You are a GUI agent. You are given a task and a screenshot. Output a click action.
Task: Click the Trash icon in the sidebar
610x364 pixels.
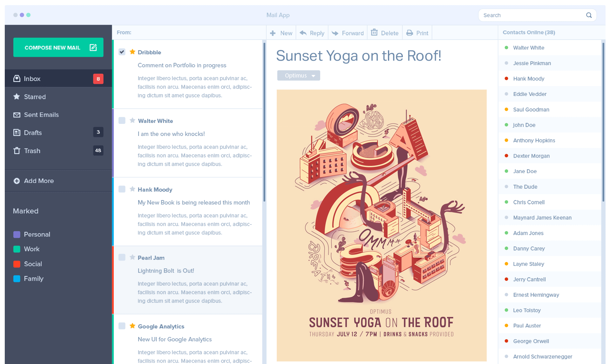(17, 151)
